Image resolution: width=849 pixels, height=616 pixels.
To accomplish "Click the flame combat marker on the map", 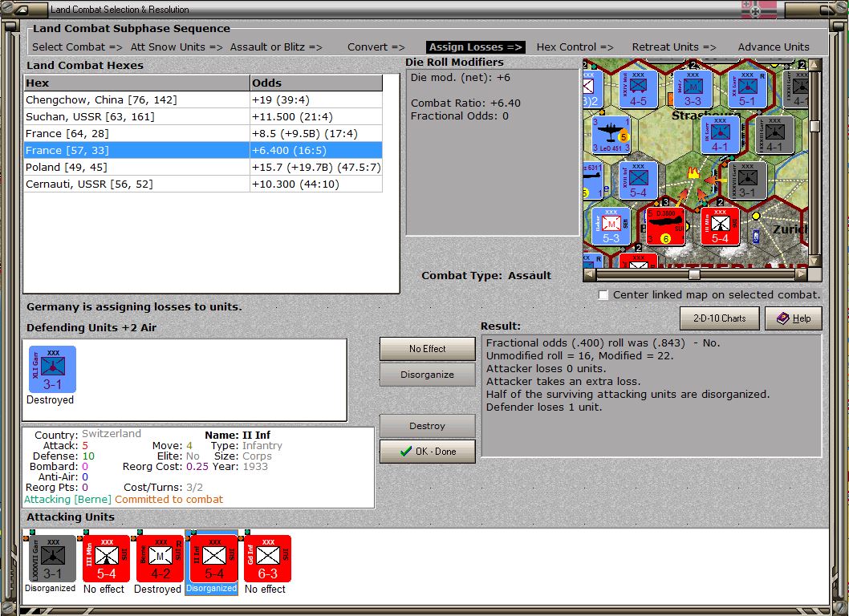I will coord(693,173).
